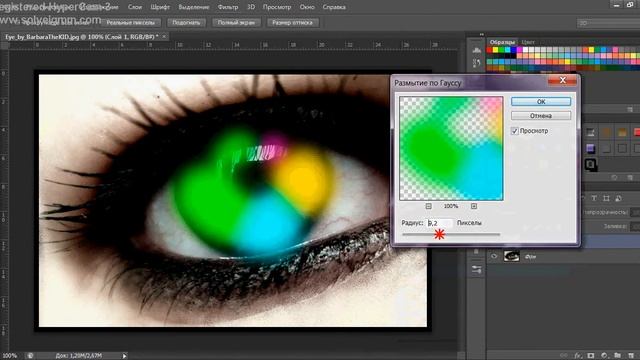640x360 pixels.
Task: Click the trash icon below adjustment presets
Action: (630, 178)
